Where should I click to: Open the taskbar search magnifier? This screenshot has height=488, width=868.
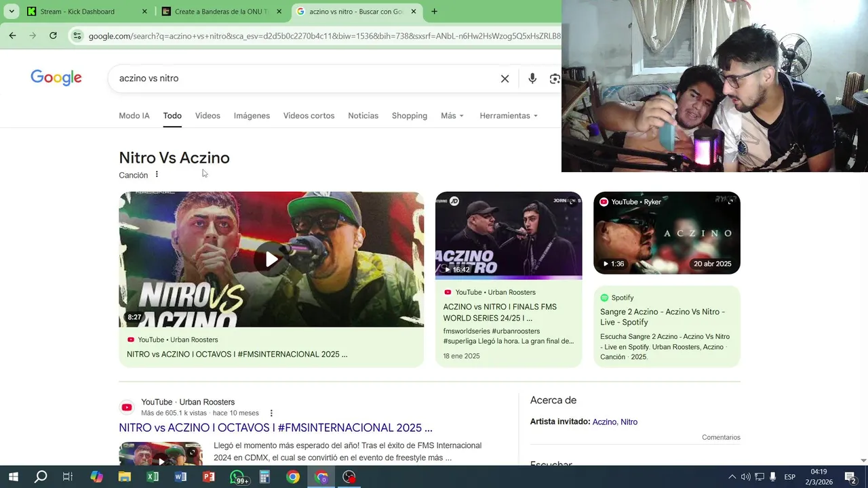click(41, 476)
